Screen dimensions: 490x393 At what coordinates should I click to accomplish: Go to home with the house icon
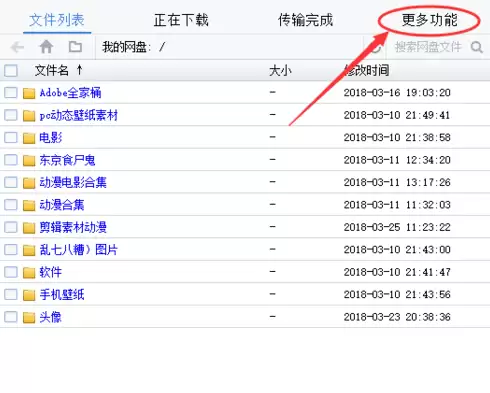[46, 47]
